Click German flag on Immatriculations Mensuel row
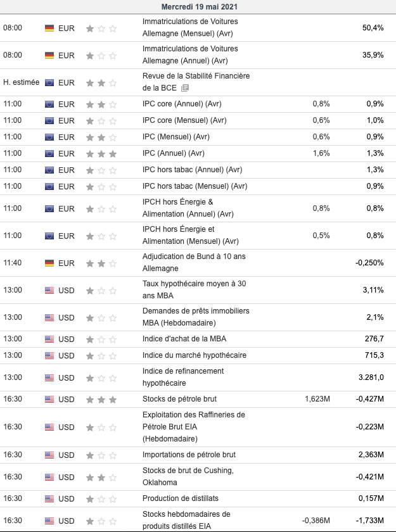This screenshot has height=532, width=396. (49, 28)
